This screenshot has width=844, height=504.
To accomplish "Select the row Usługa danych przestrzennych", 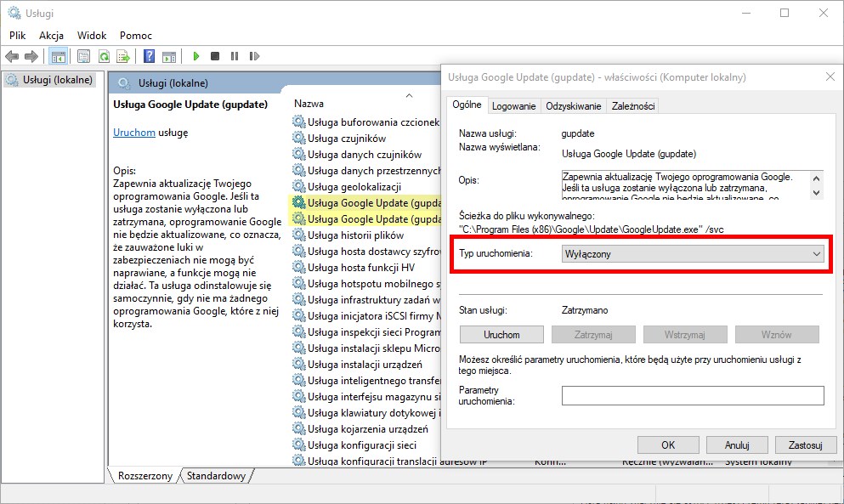I will (366, 171).
